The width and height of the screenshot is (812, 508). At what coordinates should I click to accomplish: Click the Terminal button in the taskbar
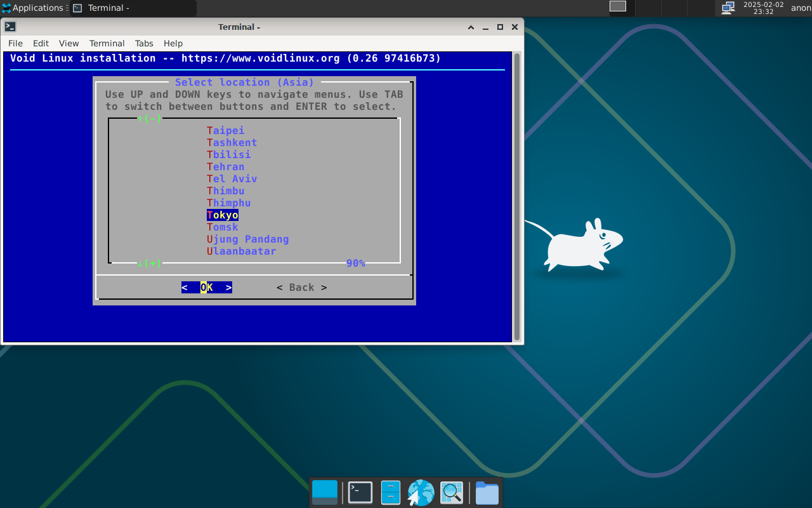click(x=133, y=8)
